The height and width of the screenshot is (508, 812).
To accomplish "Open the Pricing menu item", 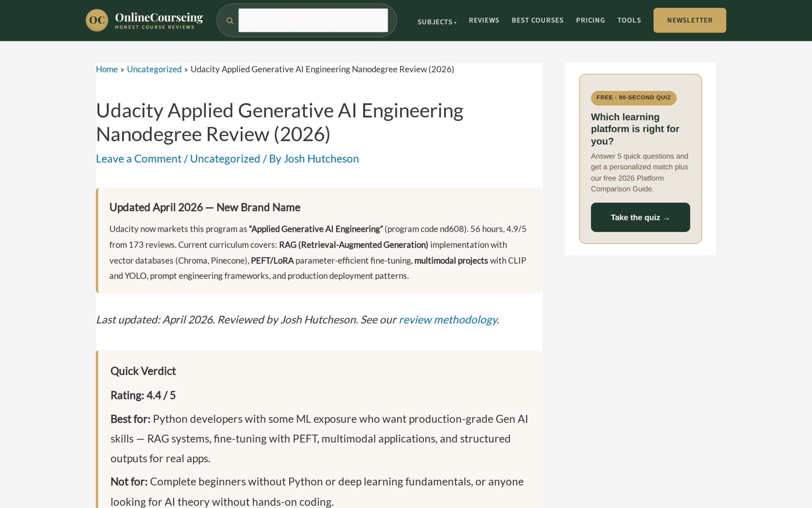I will point(590,20).
